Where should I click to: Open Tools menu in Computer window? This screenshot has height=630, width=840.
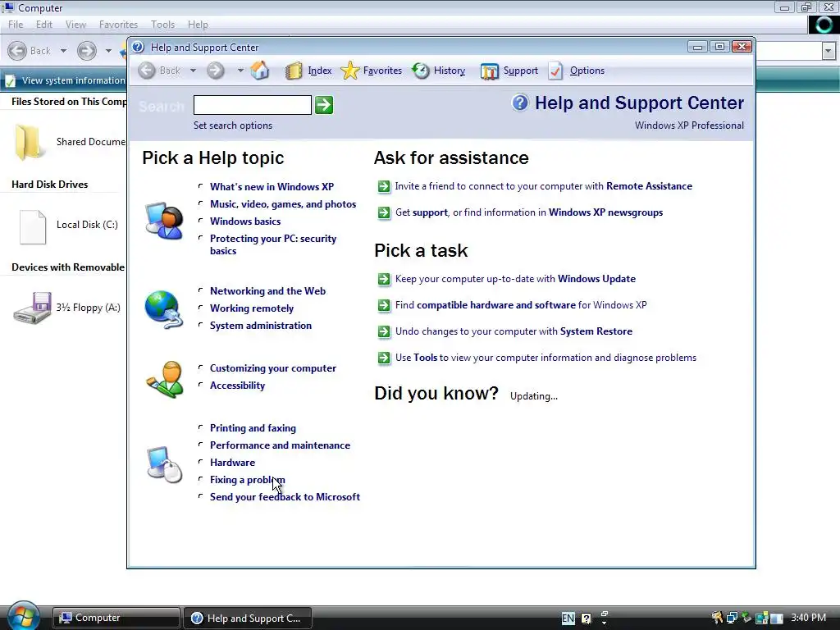163,25
